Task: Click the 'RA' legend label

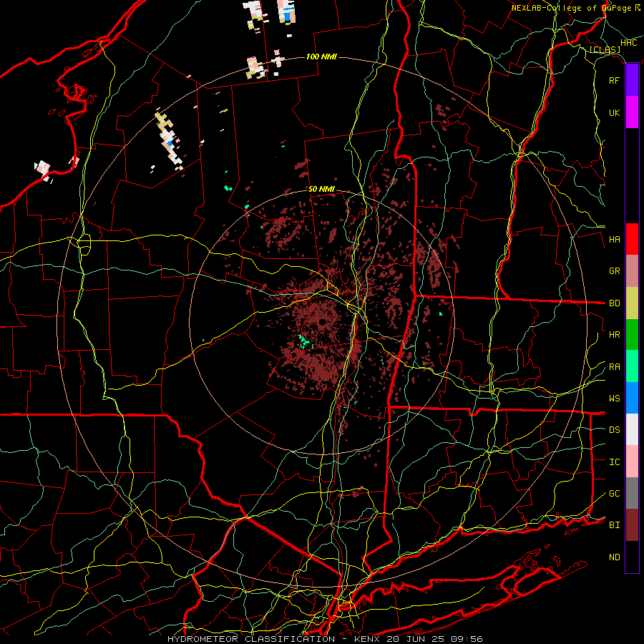Action: coord(615,367)
